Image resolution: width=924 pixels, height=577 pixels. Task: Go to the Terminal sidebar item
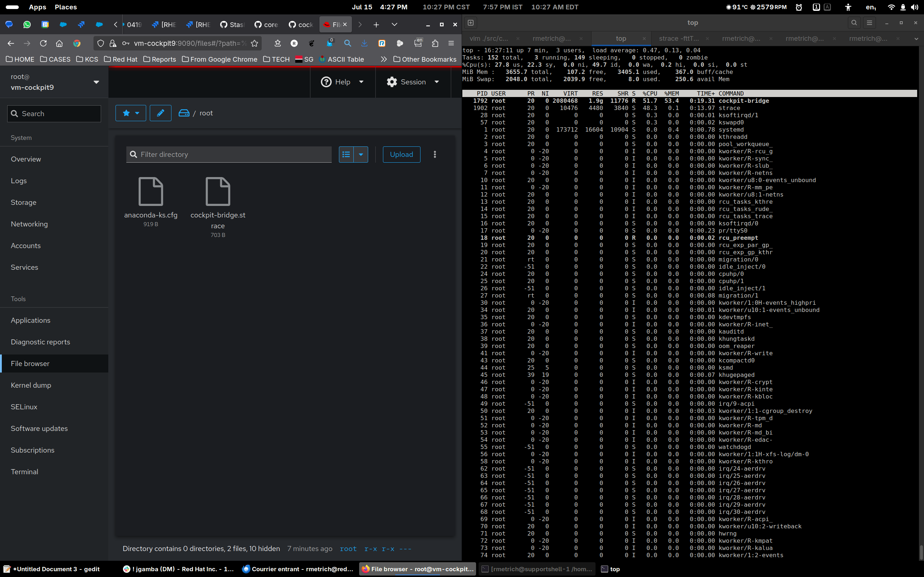pyautogui.click(x=25, y=472)
